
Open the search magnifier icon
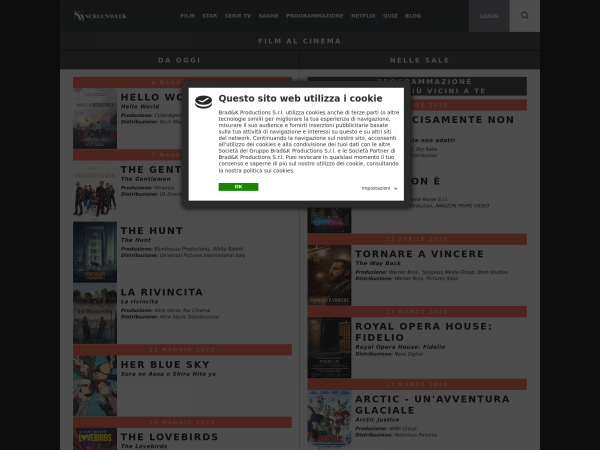(524, 16)
